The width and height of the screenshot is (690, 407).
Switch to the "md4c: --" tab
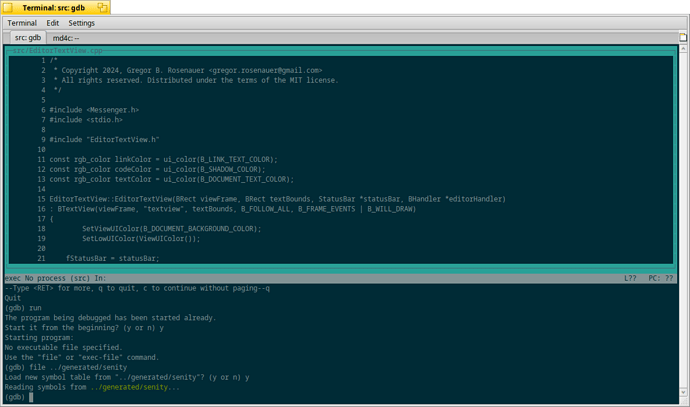[66, 38]
